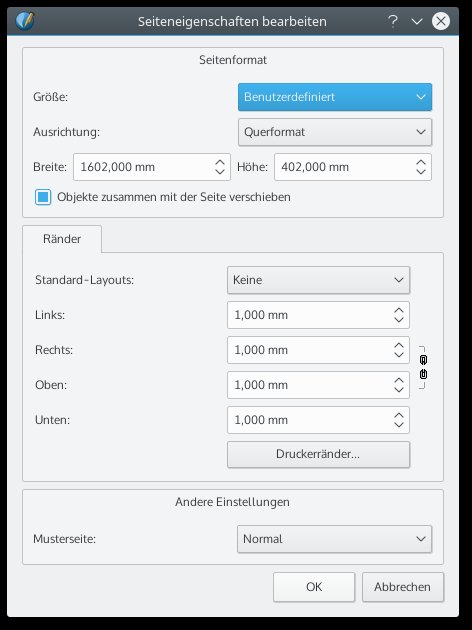
Task: Click the Scribus app icon in title bar
Action: click(25, 21)
